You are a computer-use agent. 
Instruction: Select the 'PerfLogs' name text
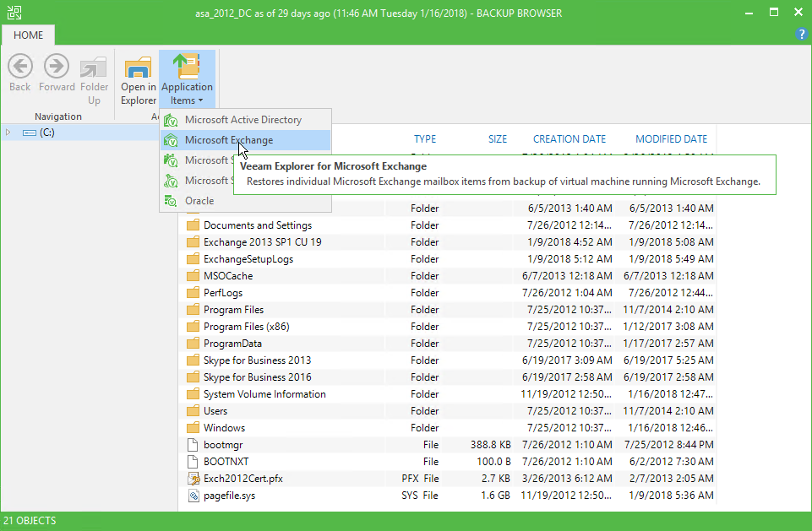click(223, 292)
